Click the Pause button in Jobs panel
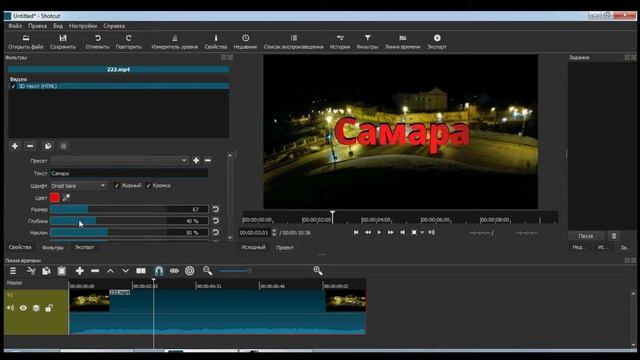Image resolution: width=640 pixels, height=360 pixels. [586, 236]
